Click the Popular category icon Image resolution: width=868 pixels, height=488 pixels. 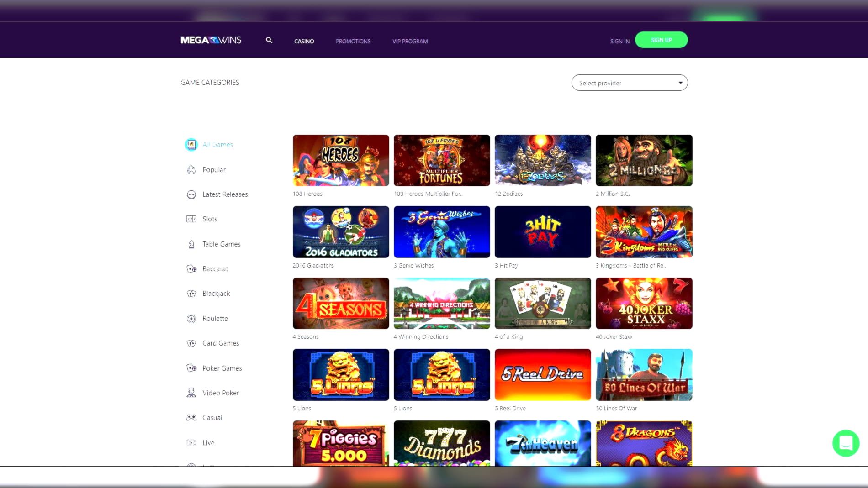coord(191,170)
